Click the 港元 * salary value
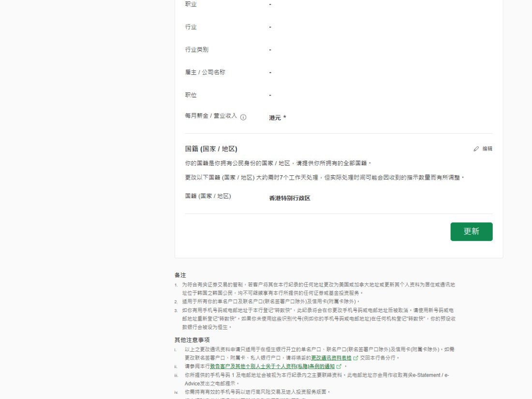The width and height of the screenshot is (532, 399). click(x=278, y=117)
